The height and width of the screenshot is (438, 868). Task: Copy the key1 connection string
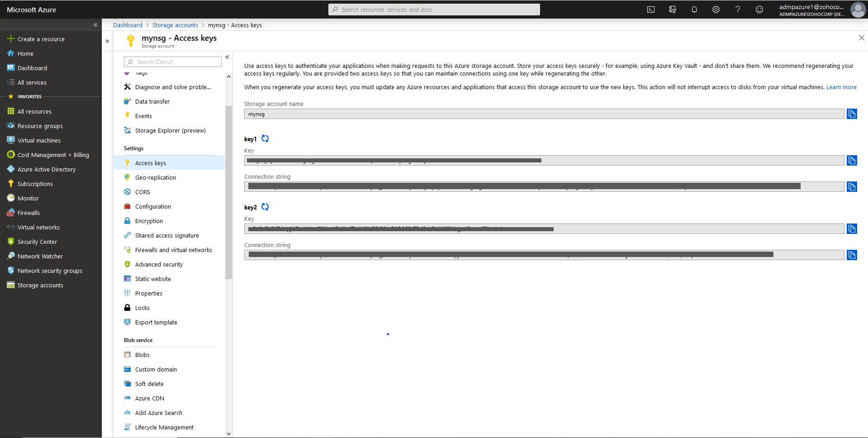coord(852,187)
